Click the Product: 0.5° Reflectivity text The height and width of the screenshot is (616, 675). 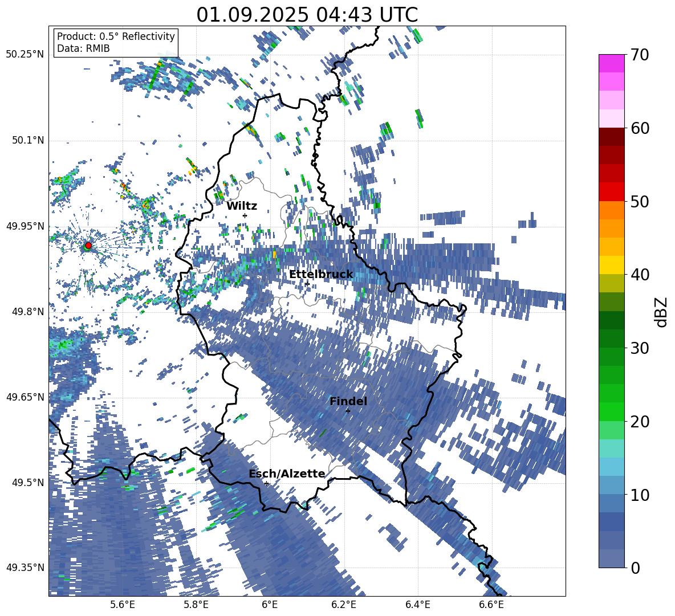(116, 36)
